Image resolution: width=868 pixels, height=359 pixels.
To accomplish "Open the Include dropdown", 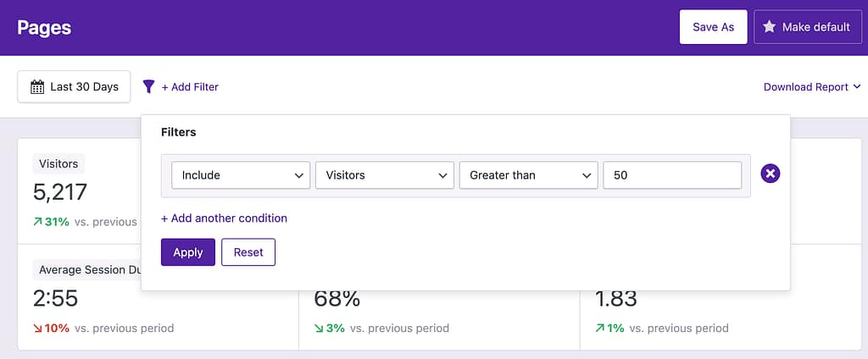I will coord(241,175).
